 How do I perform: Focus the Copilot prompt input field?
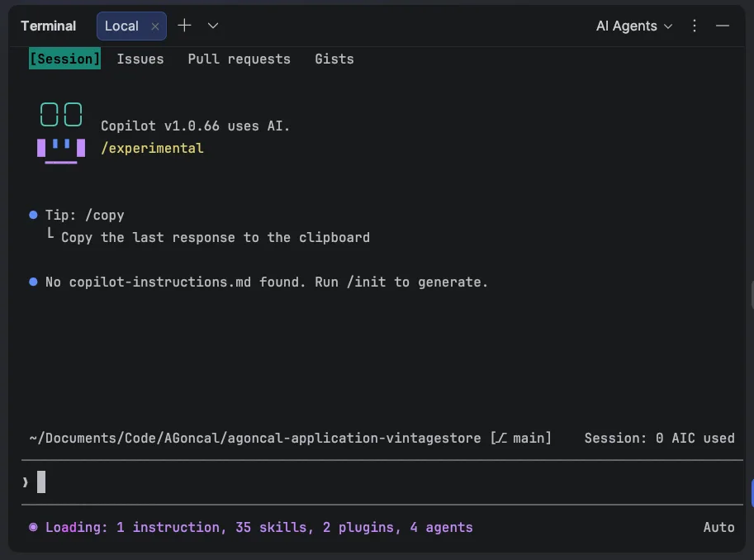coord(382,482)
